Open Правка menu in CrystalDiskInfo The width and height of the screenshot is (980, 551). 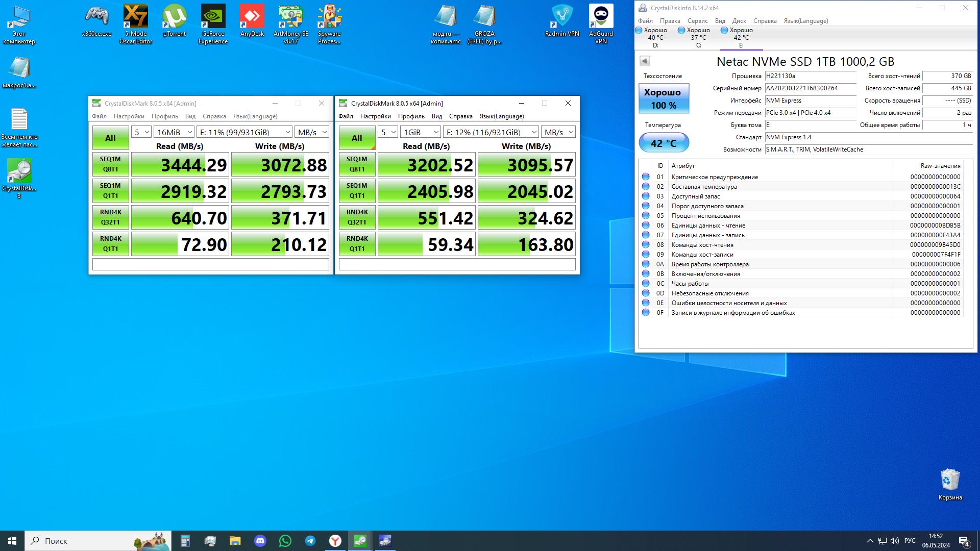[670, 21]
